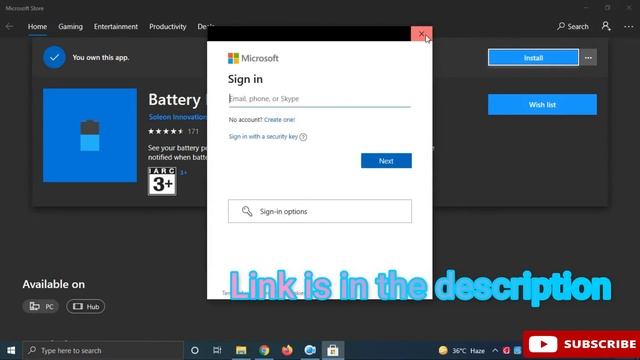Click the Install button in Microsoft Store
The width and height of the screenshot is (640, 360).
533,58
